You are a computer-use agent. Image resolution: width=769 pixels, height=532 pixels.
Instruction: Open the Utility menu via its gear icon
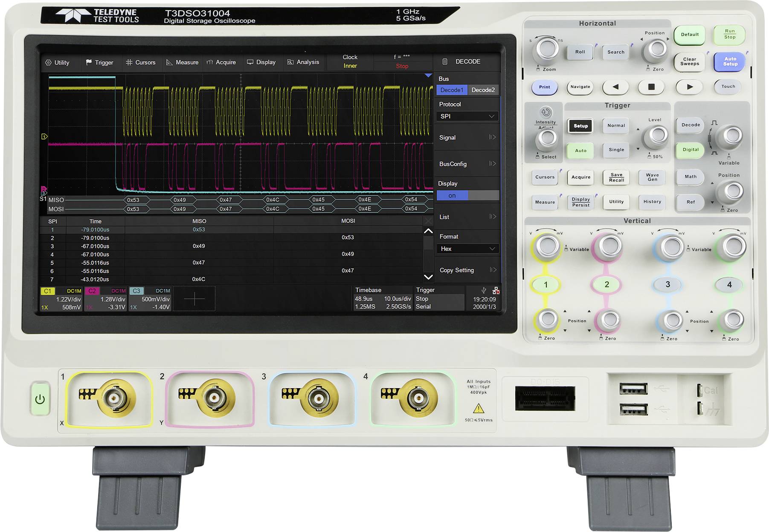(48, 62)
